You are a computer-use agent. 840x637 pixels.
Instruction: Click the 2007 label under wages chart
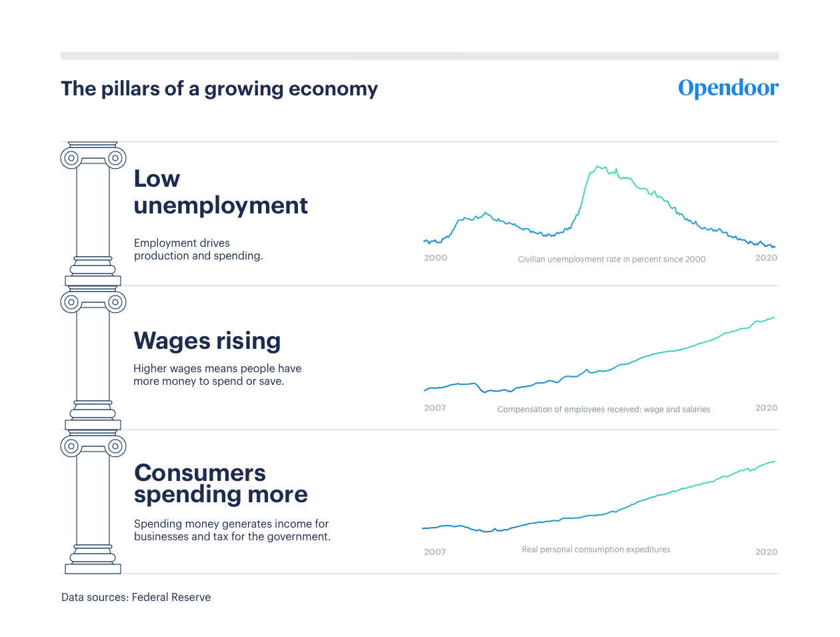pyautogui.click(x=435, y=408)
